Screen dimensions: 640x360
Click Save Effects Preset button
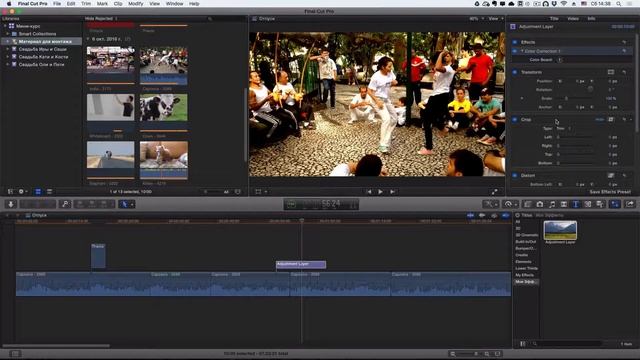[x=610, y=192]
